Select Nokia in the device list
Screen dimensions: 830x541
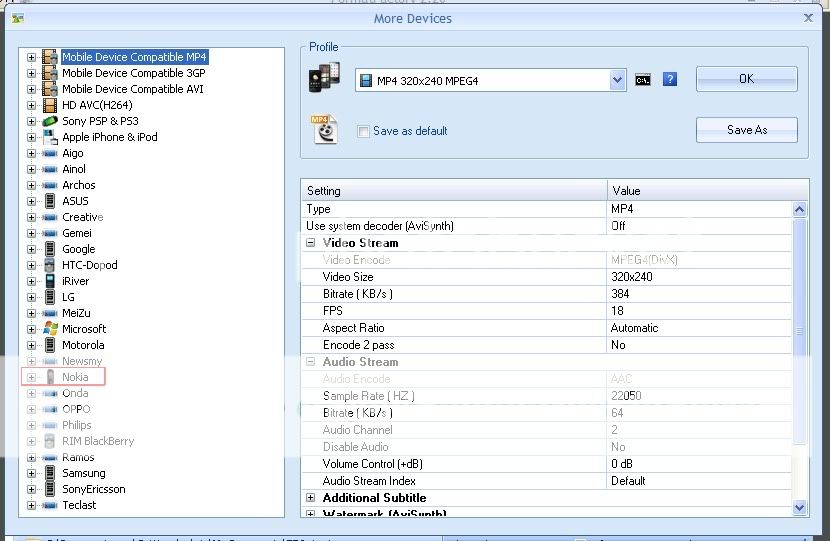75,377
